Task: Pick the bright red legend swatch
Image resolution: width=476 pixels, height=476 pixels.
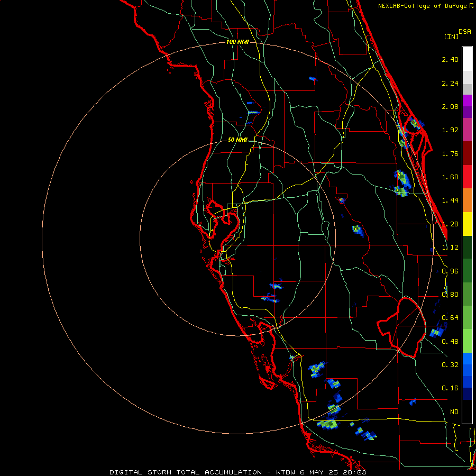Action: click(467, 177)
